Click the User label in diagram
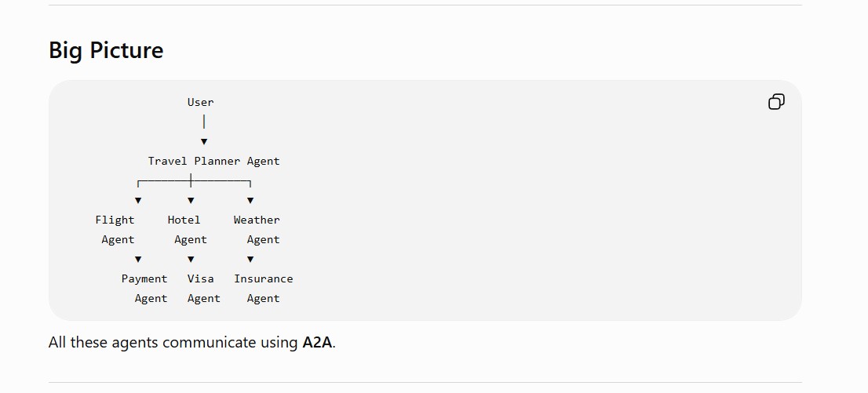Image resolution: width=868 pixels, height=393 pixels. tap(200, 102)
